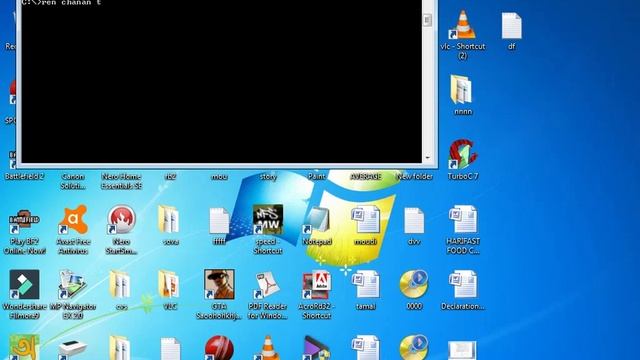Viewport: 640px width, 360px height.
Task: Click the New folder desktop label
Action: coord(414,177)
